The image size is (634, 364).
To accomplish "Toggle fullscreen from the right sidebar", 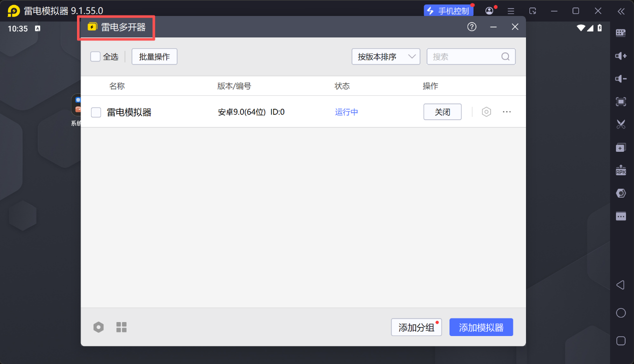I will point(620,102).
